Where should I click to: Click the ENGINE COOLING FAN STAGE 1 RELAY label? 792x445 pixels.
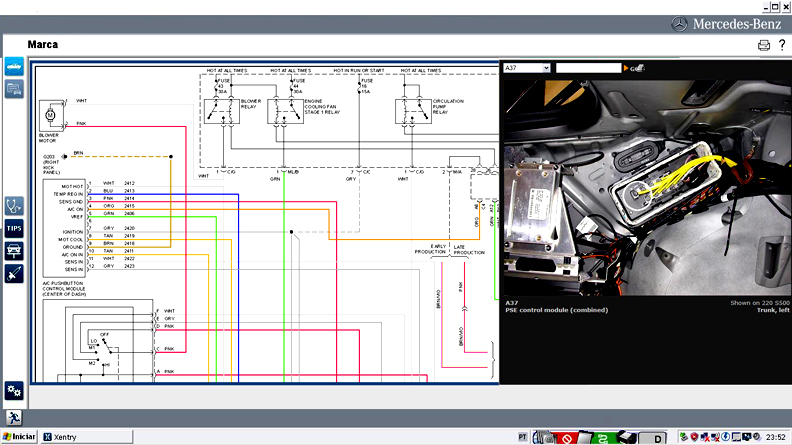322,107
